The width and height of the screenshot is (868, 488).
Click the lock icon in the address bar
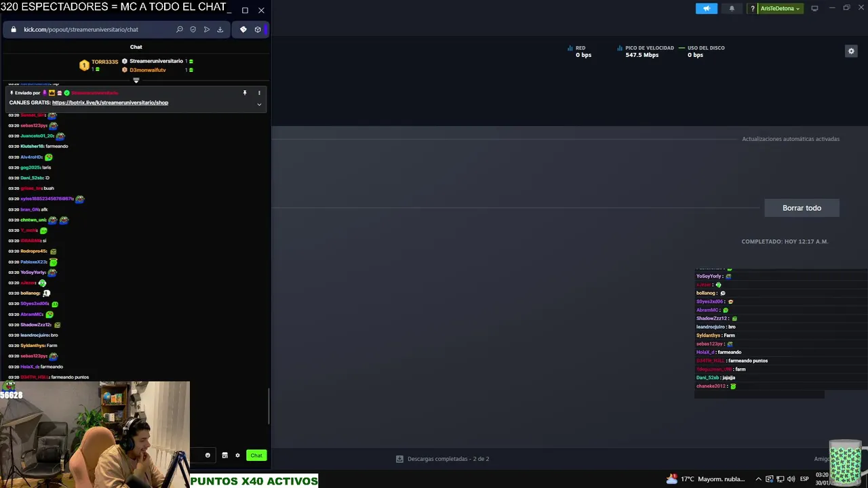[x=14, y=29]
